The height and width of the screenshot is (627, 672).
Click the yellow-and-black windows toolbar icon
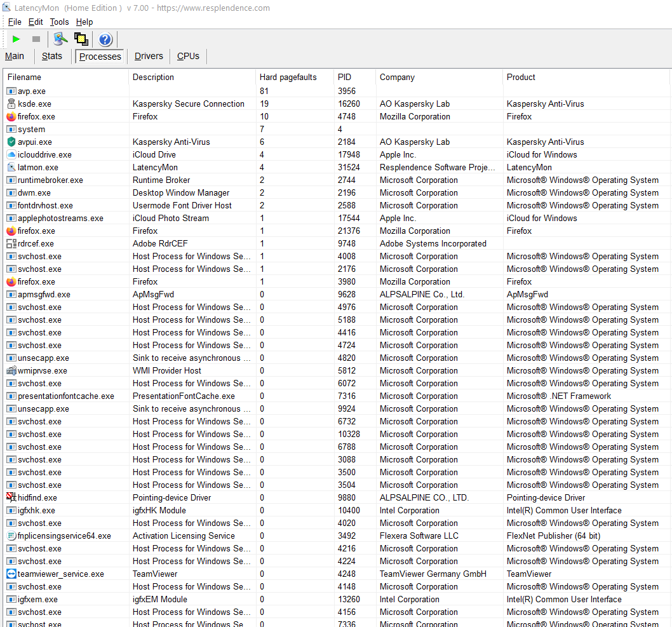coord(81,39)
